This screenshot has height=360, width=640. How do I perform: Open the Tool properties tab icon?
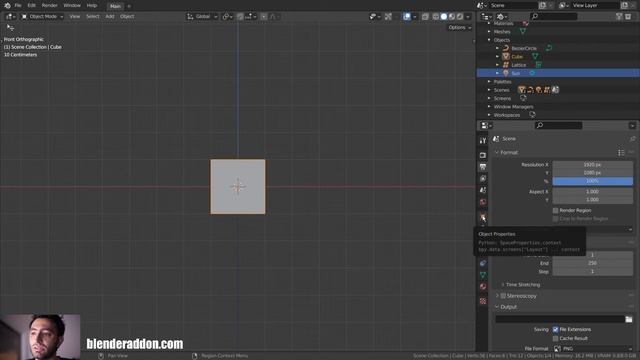(483, 140)
